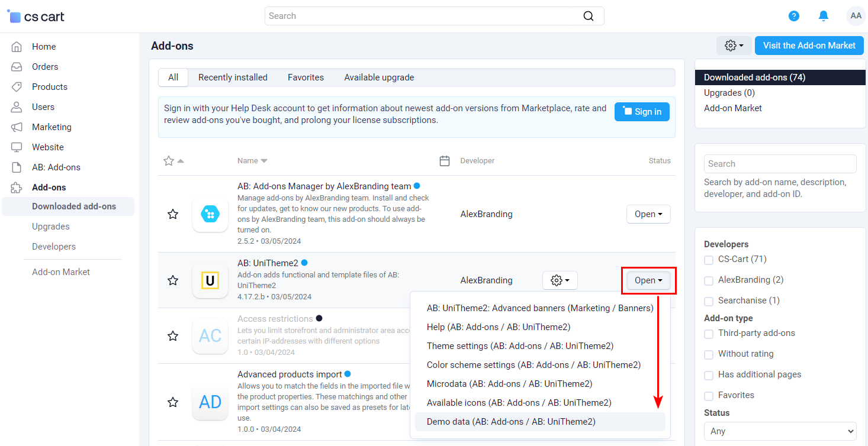
Task: Check Has additional pages filter
Action: click(x=709, y=376)
